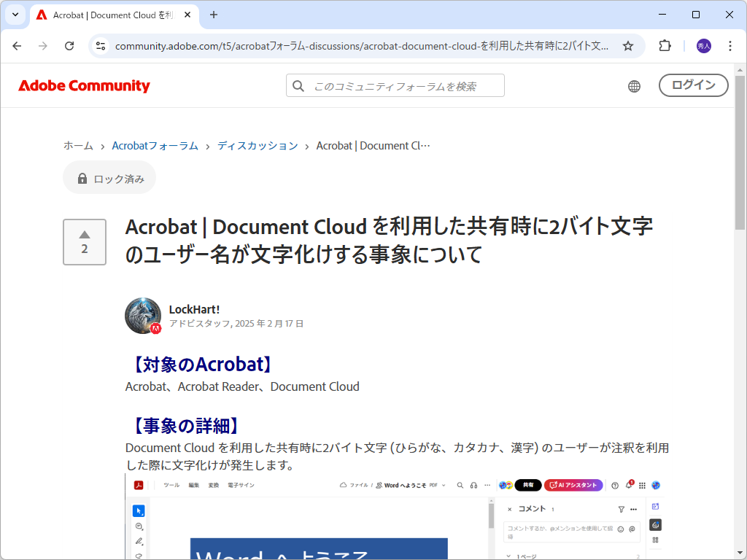The height and width of the screenshot is (560, 747).
Task: Click the @ mention icon in the comment field
Action: click(631, 529)
